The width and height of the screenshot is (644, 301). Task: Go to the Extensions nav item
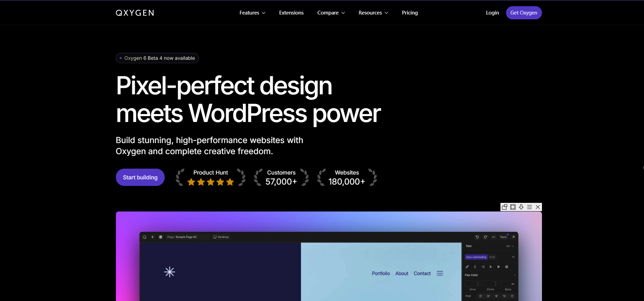[x=291, y=13]
